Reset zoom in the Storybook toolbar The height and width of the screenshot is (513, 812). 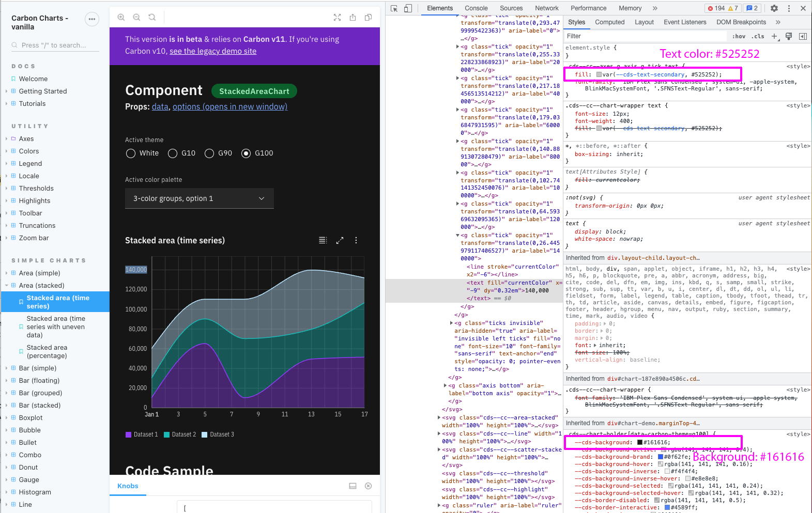[152, 17]
